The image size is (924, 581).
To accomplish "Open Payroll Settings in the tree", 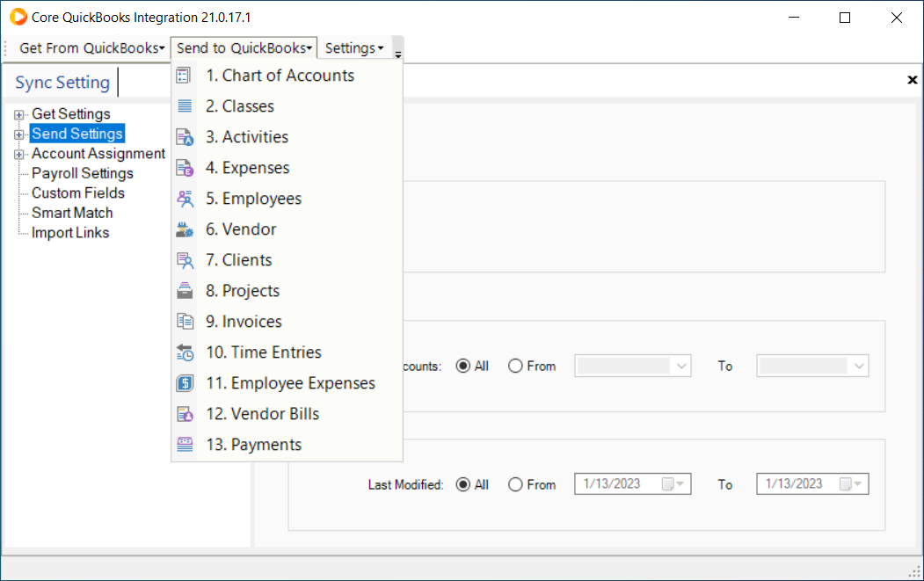I will [83, 173].
